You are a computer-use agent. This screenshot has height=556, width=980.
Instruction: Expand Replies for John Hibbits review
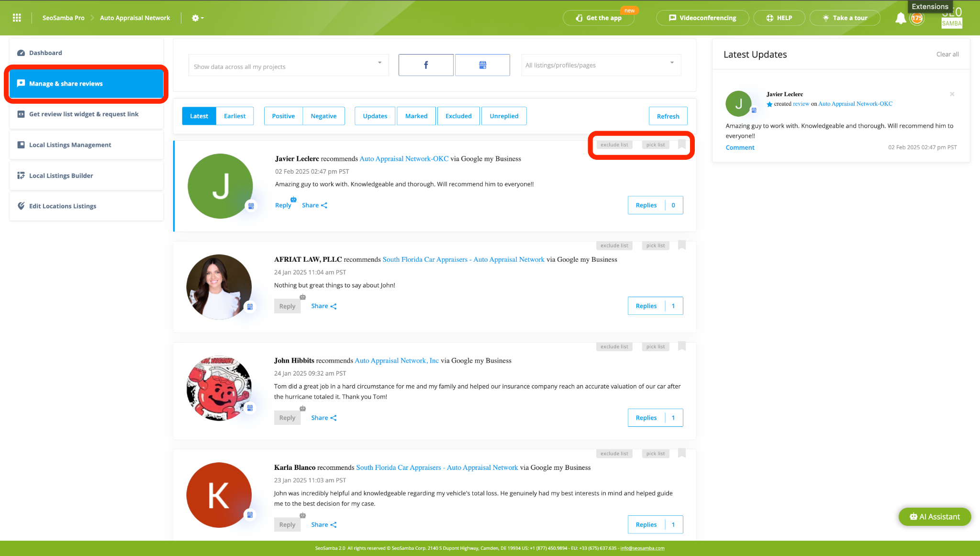[655, 418]
